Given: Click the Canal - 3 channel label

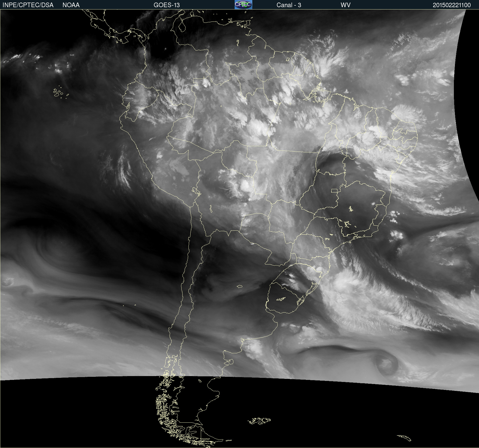Looking at the screenshot, I should (x=289, y=5).
